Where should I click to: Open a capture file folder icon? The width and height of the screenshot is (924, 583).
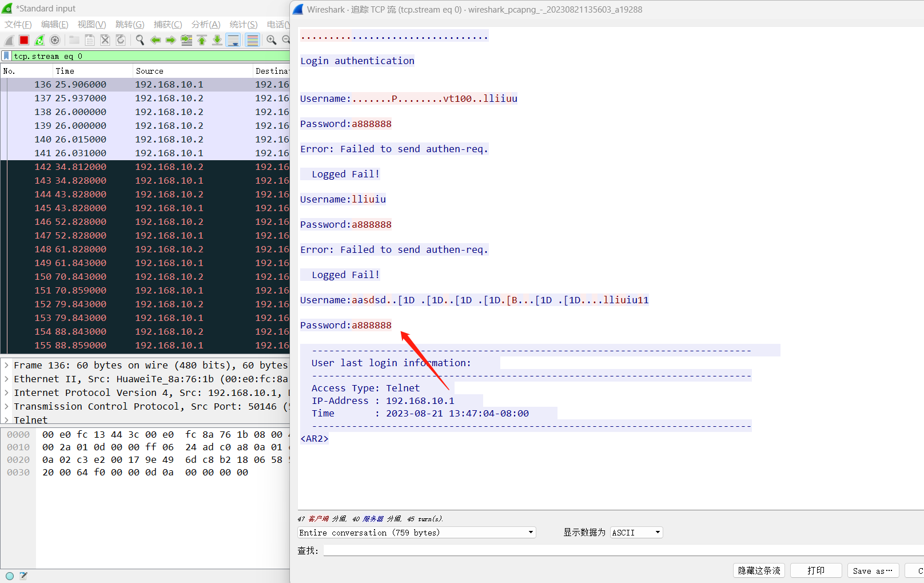(x=74, y=40)
